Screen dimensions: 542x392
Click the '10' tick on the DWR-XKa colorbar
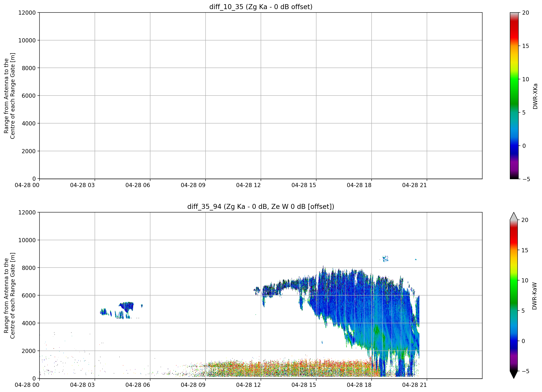click(526, 79)
